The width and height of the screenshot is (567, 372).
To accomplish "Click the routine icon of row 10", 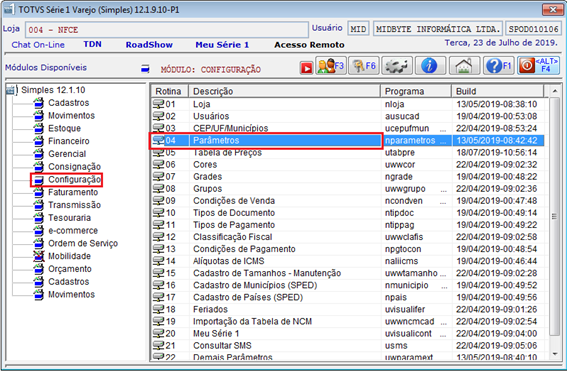I will click(x=158, y=213).
